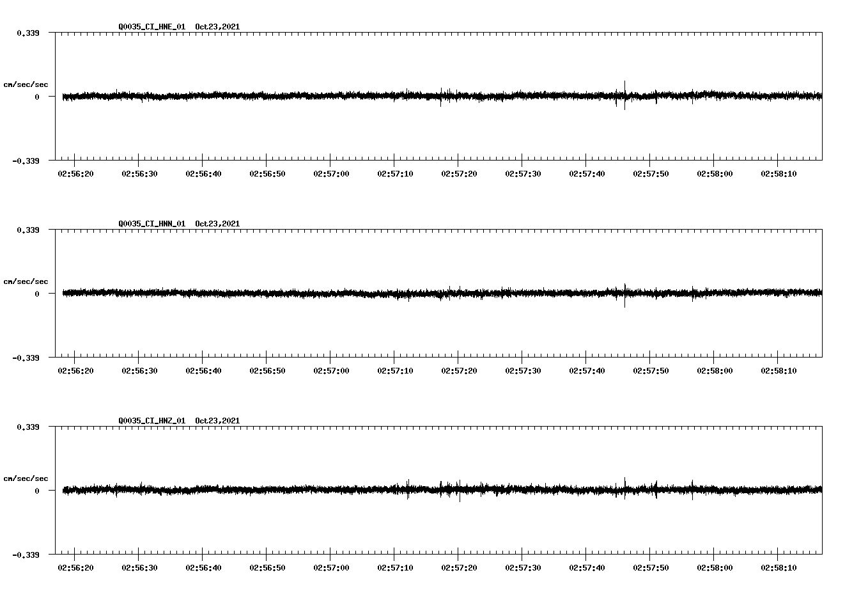Screen dimensions: 868x591
Task: Click the 0.339 upper axis value on HNN plot
Action: tap(27, 230)
